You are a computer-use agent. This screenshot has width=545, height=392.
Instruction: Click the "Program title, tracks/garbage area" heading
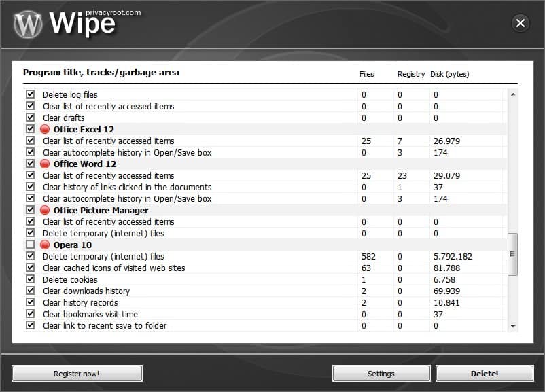pos(101,73)
